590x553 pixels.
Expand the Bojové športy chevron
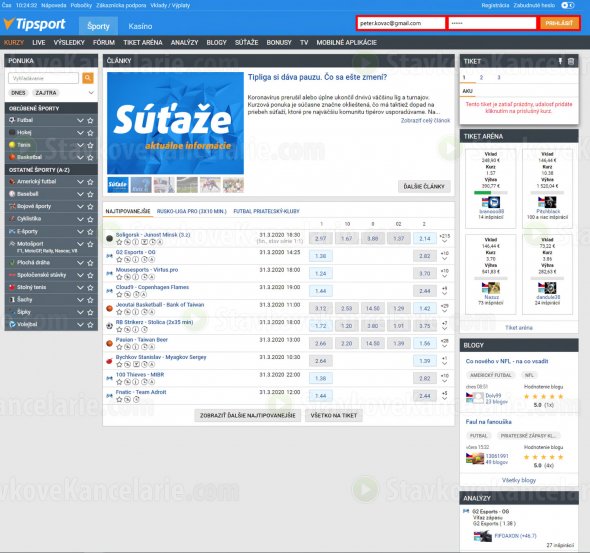pyautogui.click(x=80, y=207)
